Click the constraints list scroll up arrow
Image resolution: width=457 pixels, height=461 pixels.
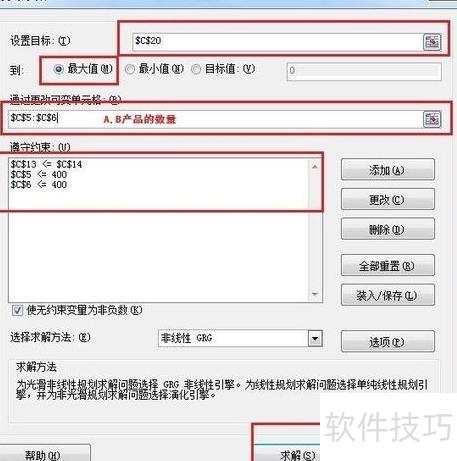point(315,166)
